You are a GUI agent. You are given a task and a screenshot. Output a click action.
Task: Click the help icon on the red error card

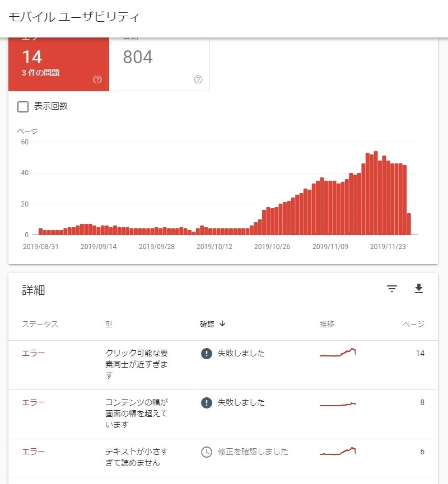97,79
